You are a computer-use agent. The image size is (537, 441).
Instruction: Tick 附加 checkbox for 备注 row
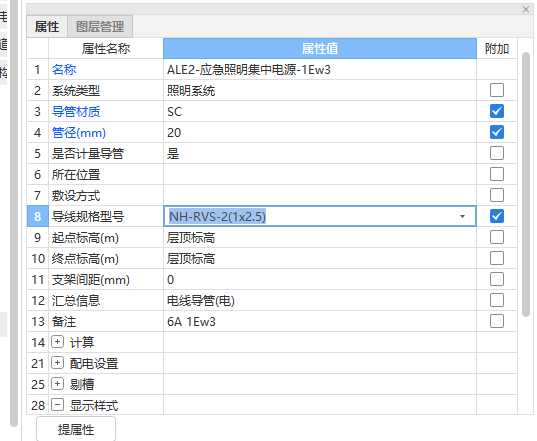(497, 321)
